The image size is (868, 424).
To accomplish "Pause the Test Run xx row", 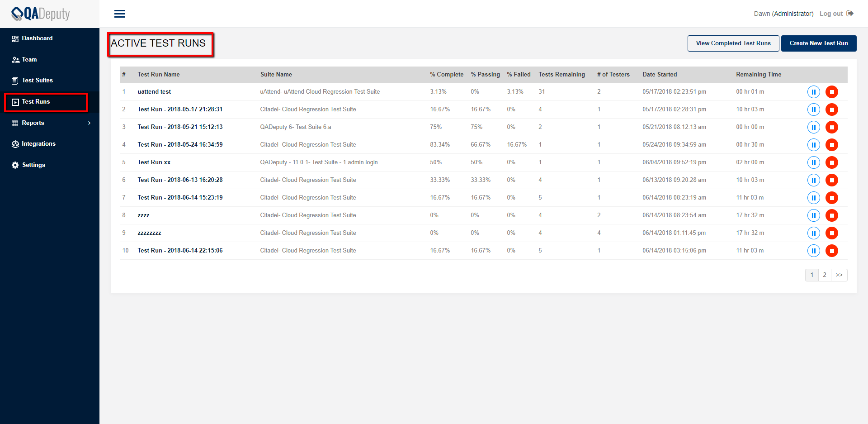I will pyautogui.click(x=813, y=162).
